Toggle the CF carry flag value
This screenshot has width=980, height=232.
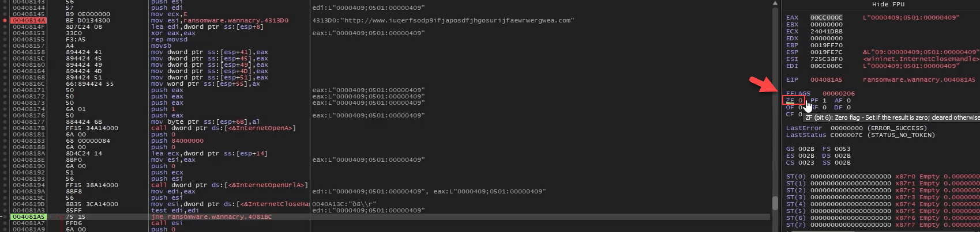800,115
